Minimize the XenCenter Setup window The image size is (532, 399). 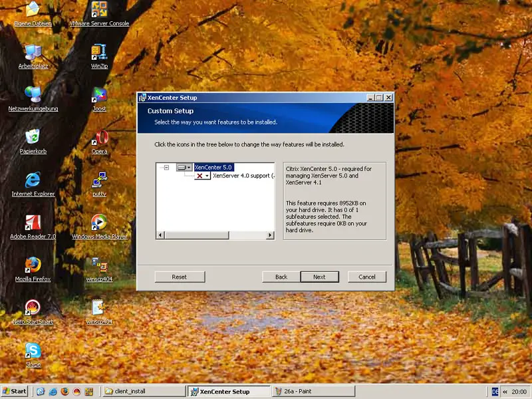[371, 98]
